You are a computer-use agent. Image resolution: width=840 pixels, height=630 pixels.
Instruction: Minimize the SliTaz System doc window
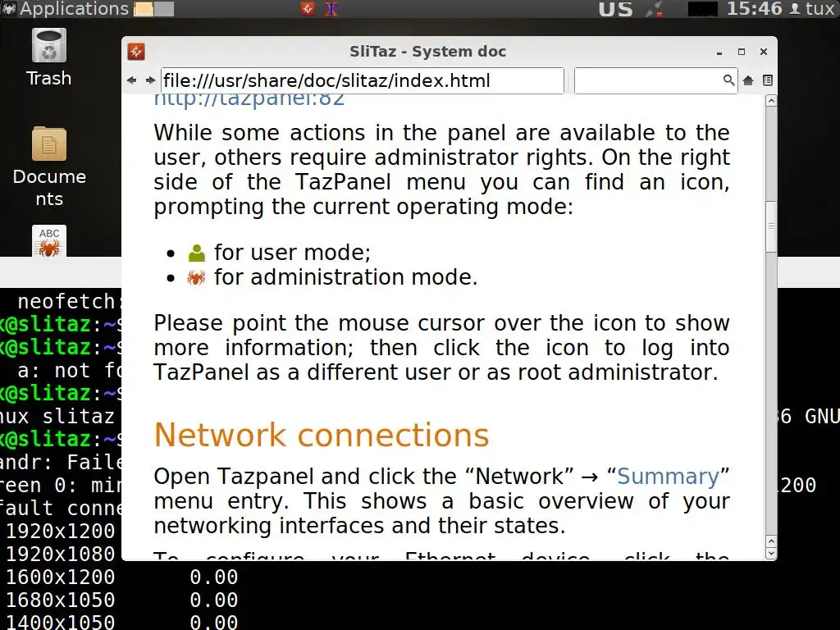[719, 52]
